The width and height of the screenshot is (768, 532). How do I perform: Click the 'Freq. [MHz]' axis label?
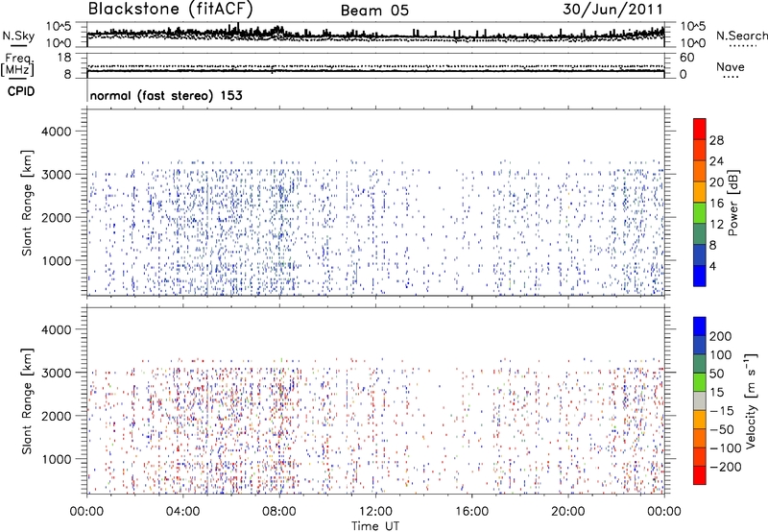click(x=17, y=65)
